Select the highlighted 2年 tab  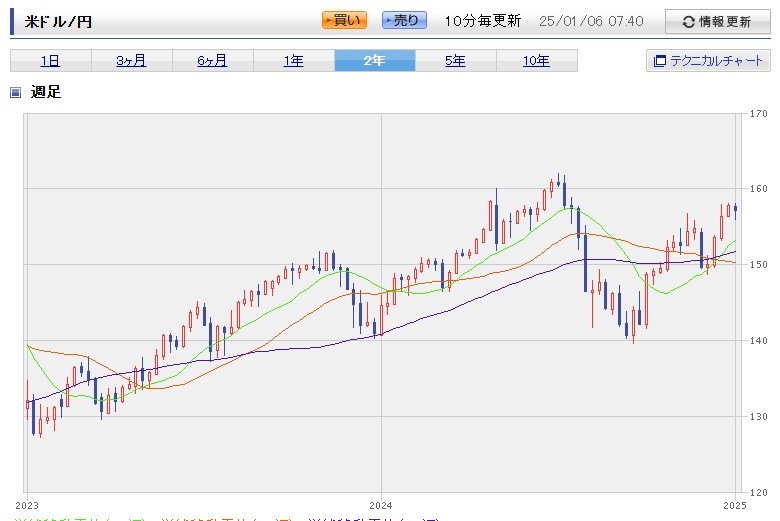374,61
